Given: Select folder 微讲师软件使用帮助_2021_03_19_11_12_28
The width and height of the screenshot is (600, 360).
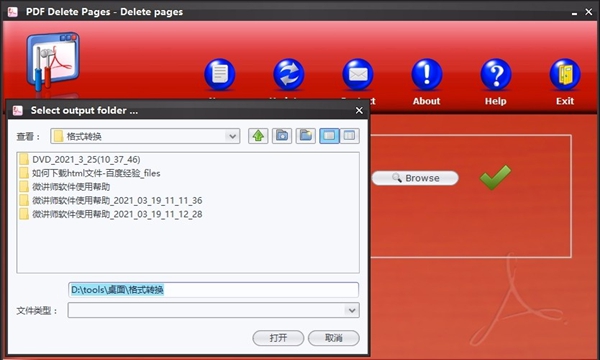Looking at the screenshot, I should tap(111, 214).
